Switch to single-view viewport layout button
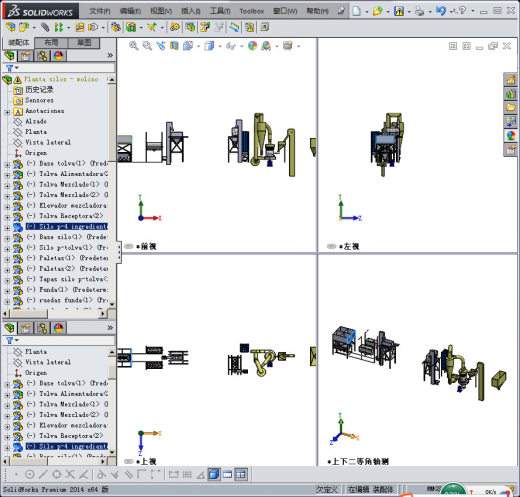 click(x=227, y=474)
